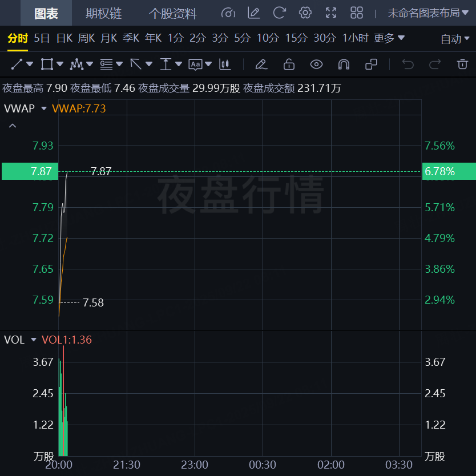
Task: Select the 日K timeframe
Action: pyautogui.click(x=64, y=38)
